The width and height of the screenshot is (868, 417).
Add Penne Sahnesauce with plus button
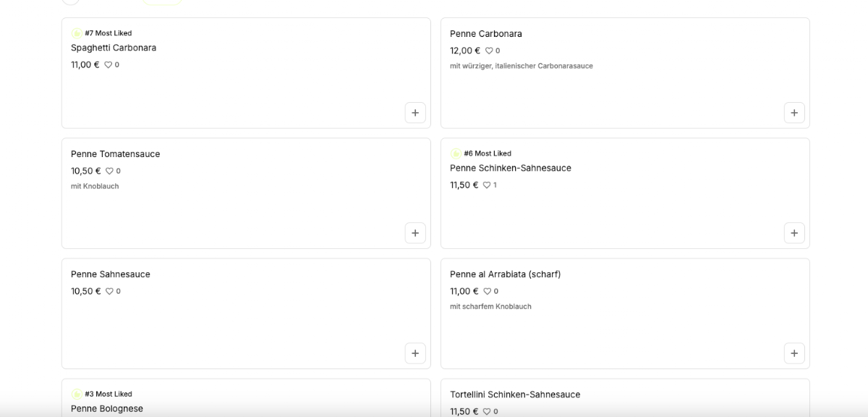coord(415,353)
